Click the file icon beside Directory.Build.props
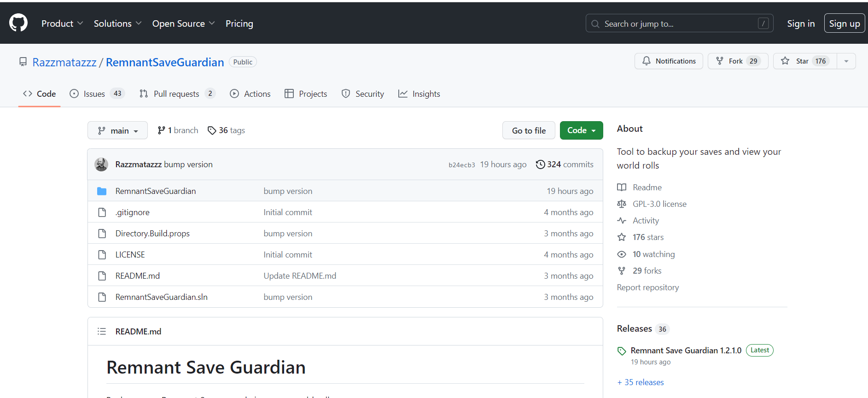This screenshot has height=398, width=868. [102, 234]
